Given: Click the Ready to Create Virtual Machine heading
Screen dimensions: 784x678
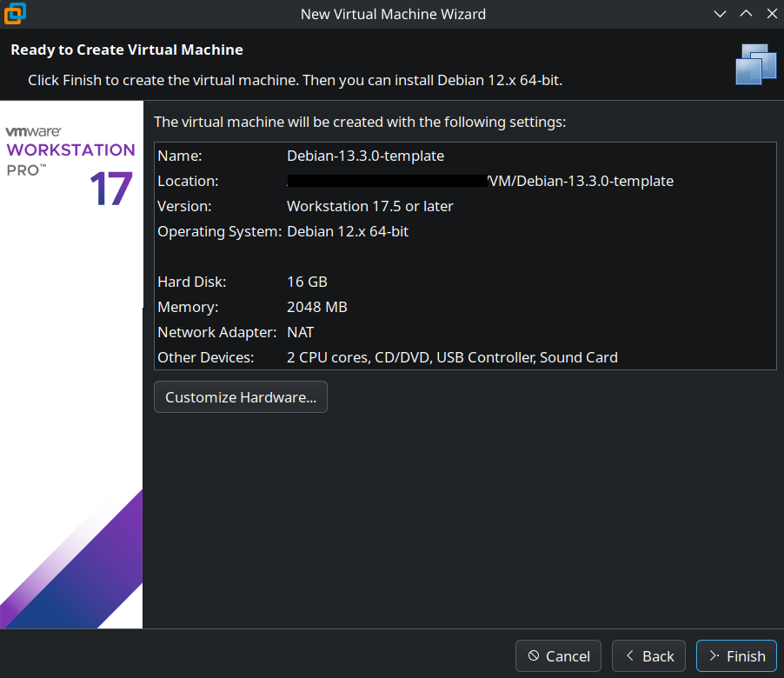Looking at the screenshot, I should click(x=127, y=50).
